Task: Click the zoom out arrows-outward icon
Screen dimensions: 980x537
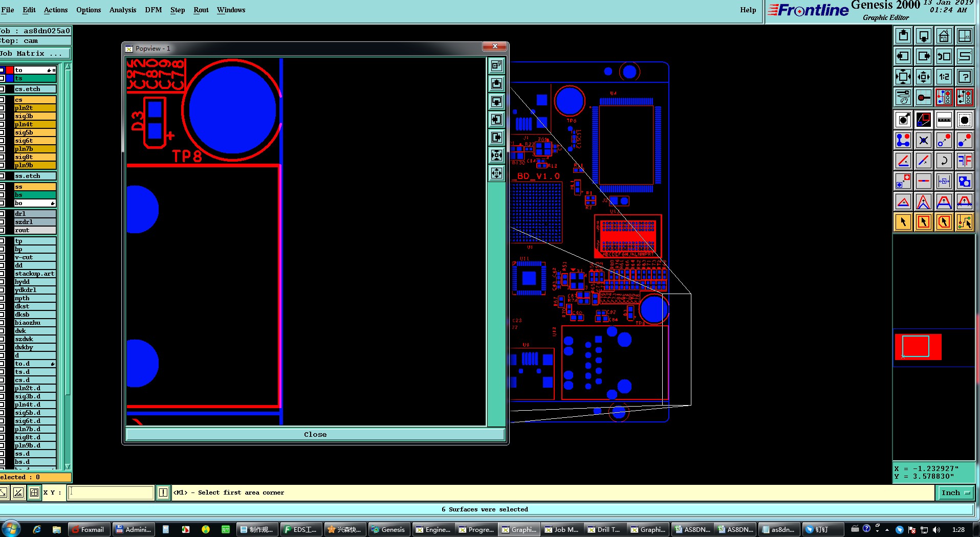Action: 924,77
